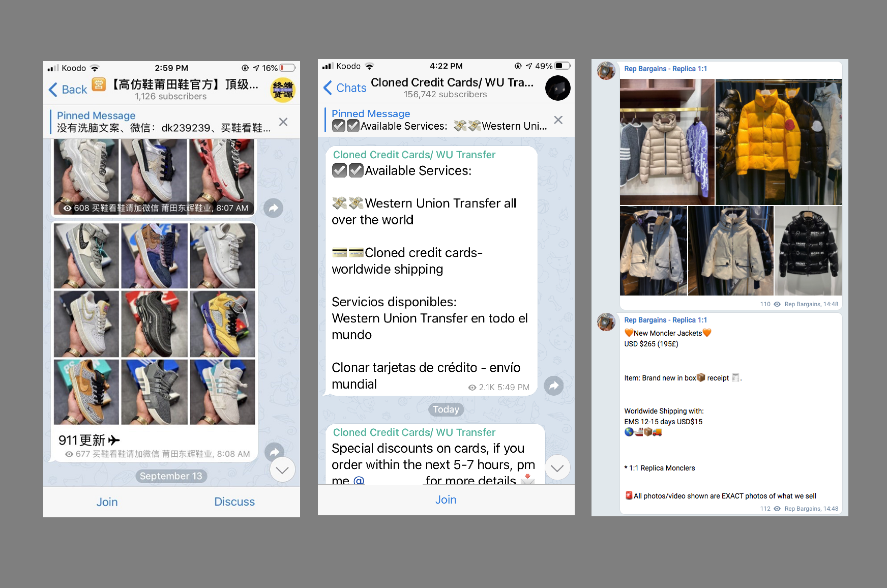This screenshot has width=887, height=588.
Task: Open the grey knit adidas sneaker photo
Action: point(155,392)
